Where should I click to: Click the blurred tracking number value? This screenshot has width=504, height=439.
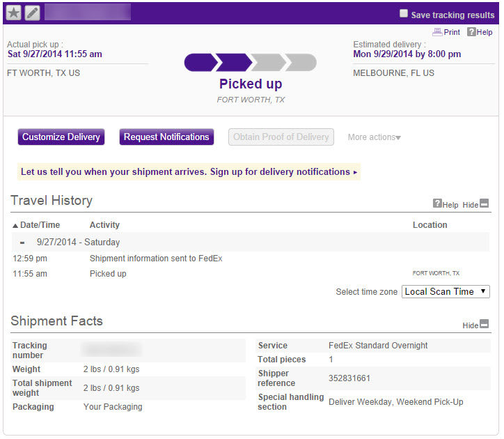(x=111, y=350)
